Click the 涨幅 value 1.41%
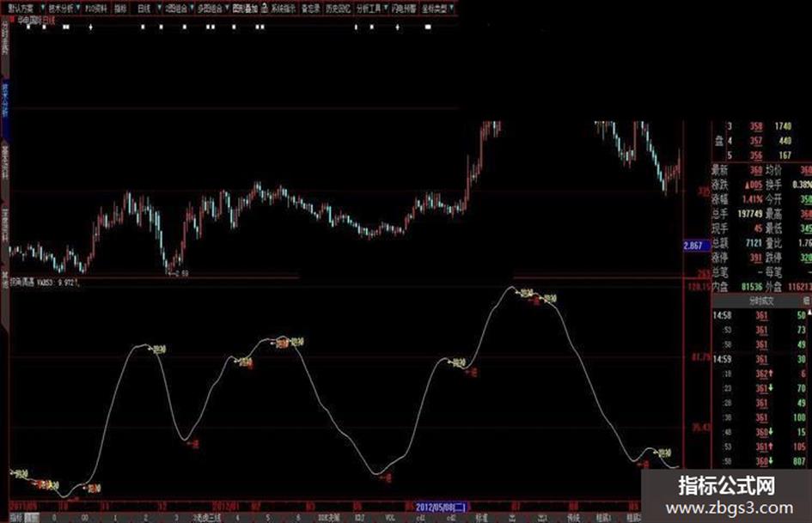The height and width of the screenshot is (523, 812). (752, 199)
